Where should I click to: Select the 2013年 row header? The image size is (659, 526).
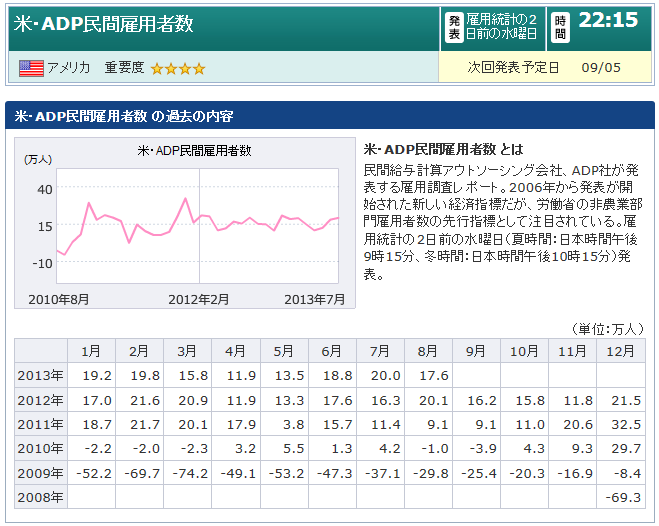[41, 375]
